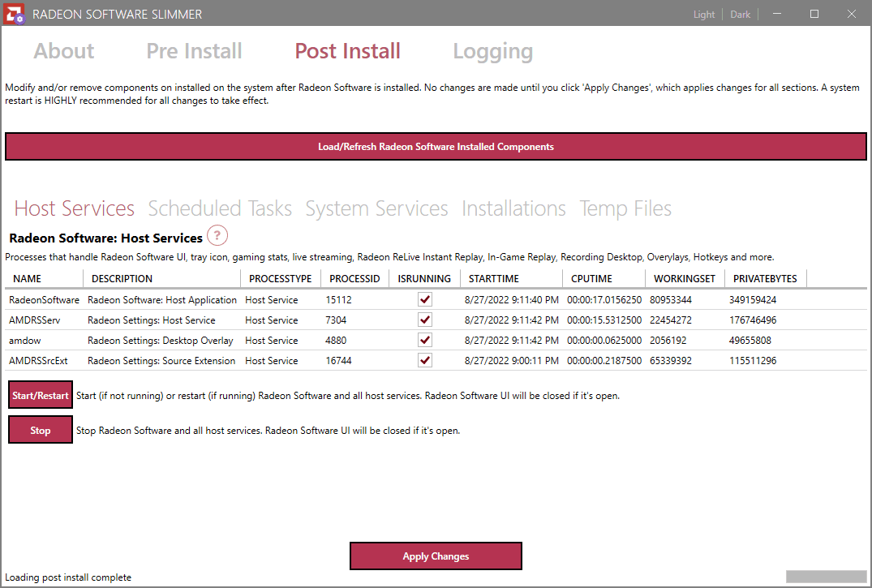This screenshot has height=588, width=872.
Task: Open the Host Services help question mark
Action: click(217, 235)
